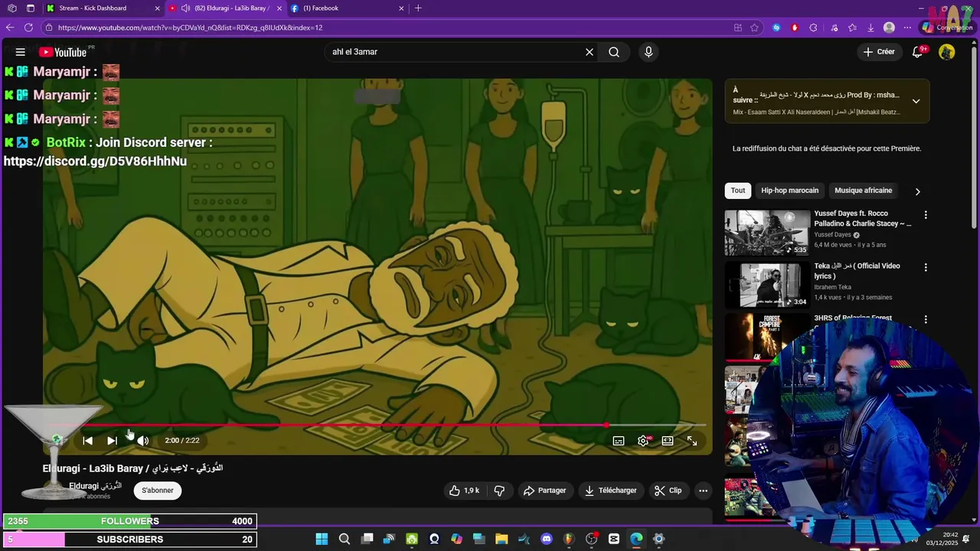Image resolution: width=980 pixels, height=551 pixels.
Task: Open Discord from the taskbar
Action: 547,540
